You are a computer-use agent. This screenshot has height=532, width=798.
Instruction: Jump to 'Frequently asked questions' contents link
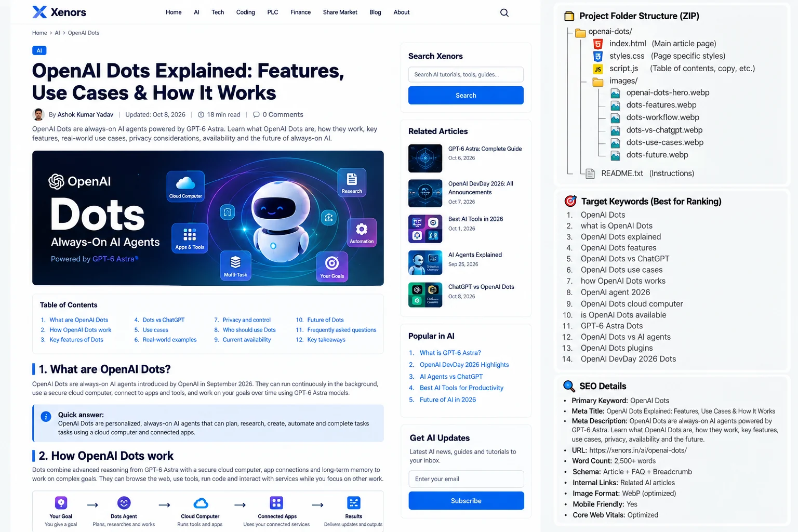click(342, 330)
